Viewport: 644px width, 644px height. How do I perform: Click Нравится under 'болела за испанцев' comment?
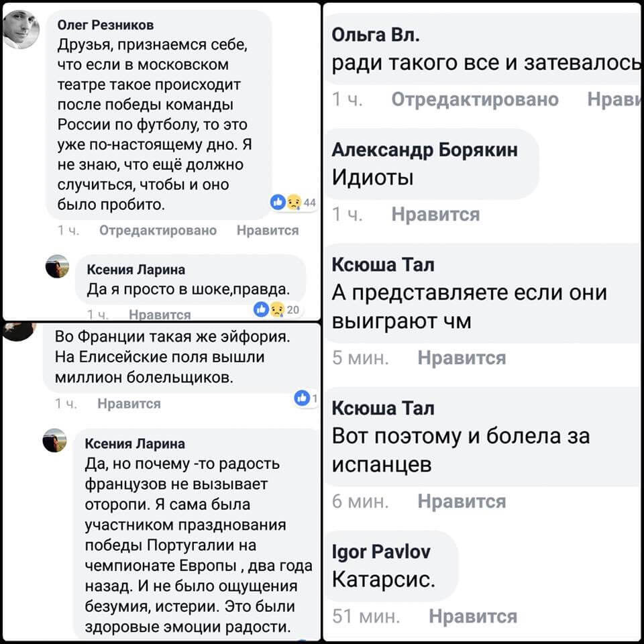462,501
